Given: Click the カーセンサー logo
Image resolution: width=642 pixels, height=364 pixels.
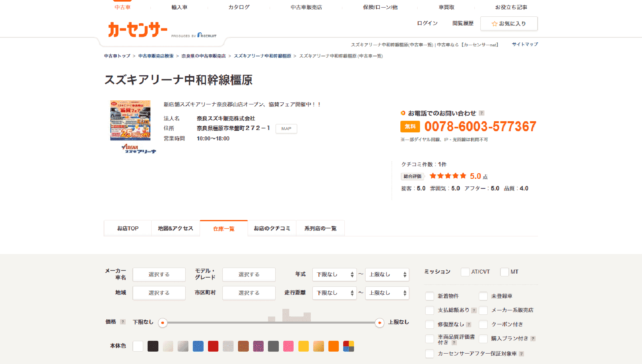Looking at the screenshot, I should [x=138, y=30].
